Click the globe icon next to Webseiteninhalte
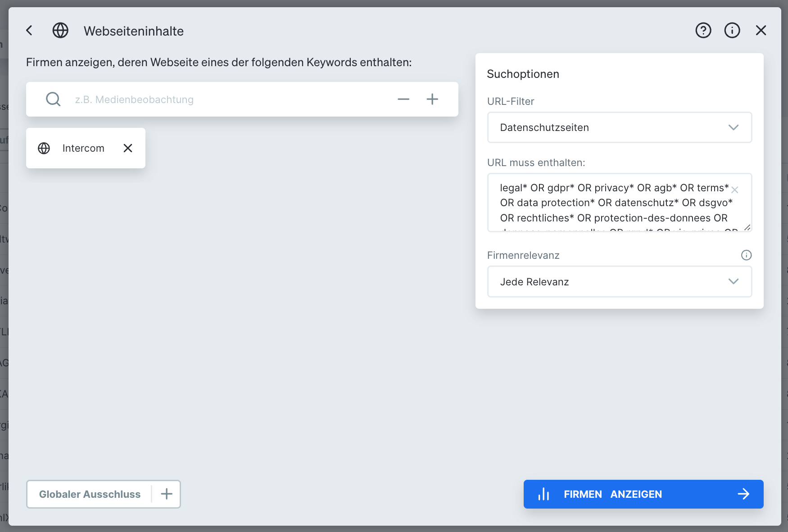Screen dimensions: 788x532 click(x=60, y=31)
